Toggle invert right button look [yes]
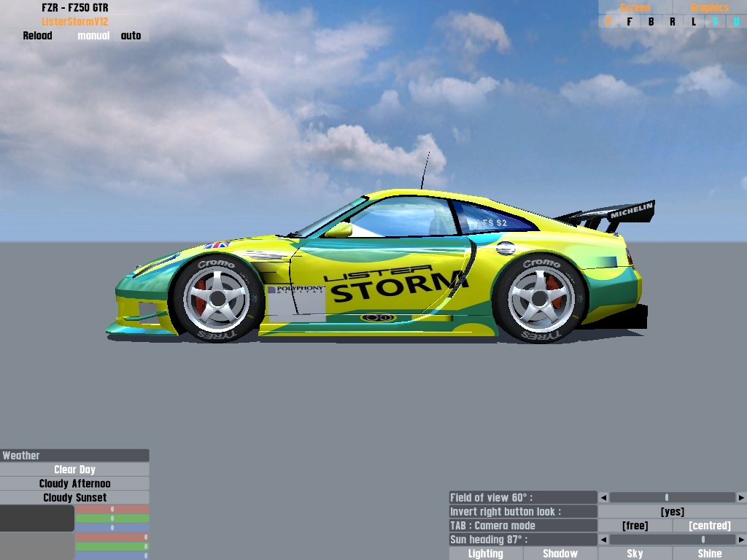747x560 pixels. [x=672, y=511]
